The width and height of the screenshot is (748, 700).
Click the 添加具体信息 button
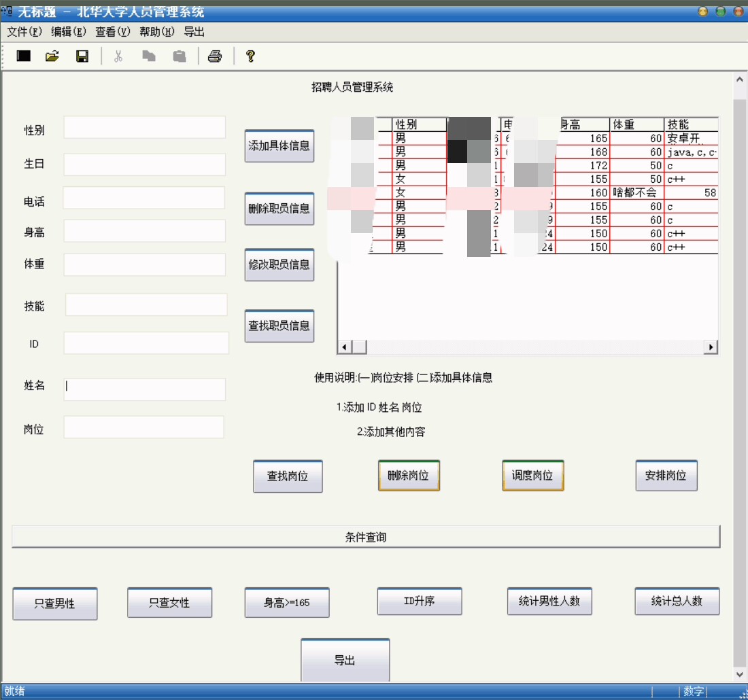279,146
